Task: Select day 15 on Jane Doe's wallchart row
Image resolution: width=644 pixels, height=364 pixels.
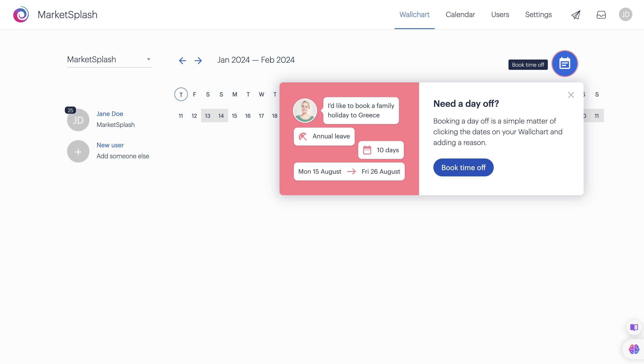Action: pyautogui.click(x=234, y=116)
